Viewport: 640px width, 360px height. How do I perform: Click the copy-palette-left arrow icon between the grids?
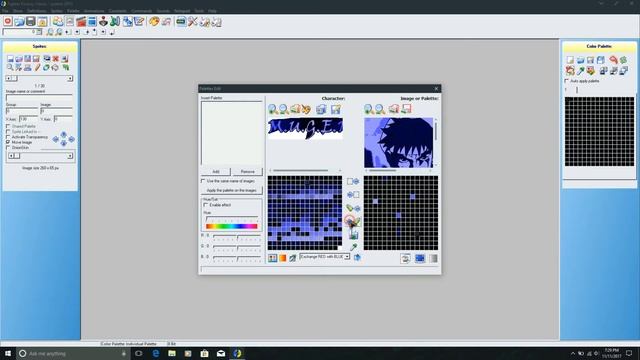[353, 195]
